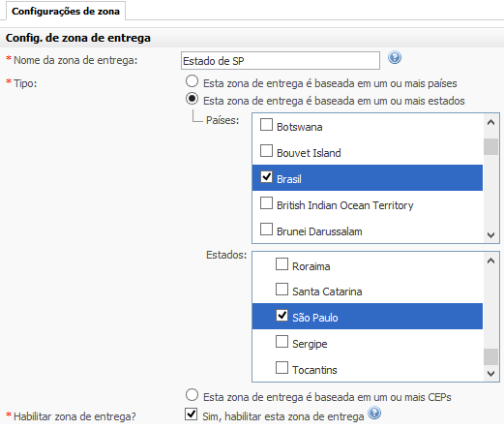Check the Brunei Darussalam country checkbox

point(266,230)
